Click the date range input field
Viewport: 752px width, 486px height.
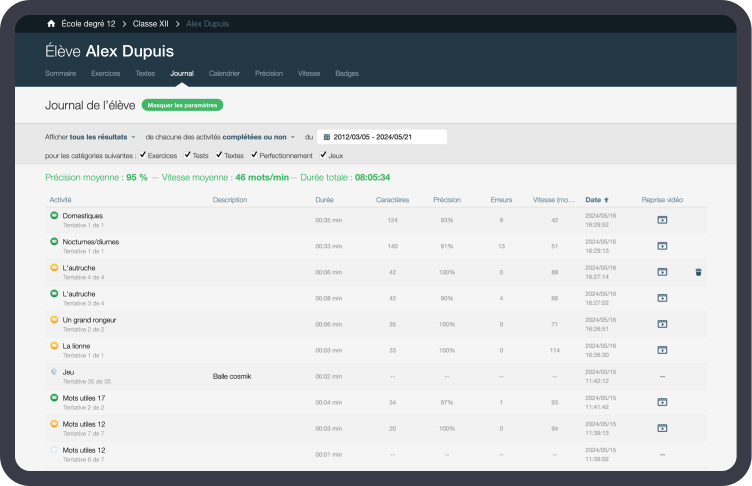tap(386, 137)
